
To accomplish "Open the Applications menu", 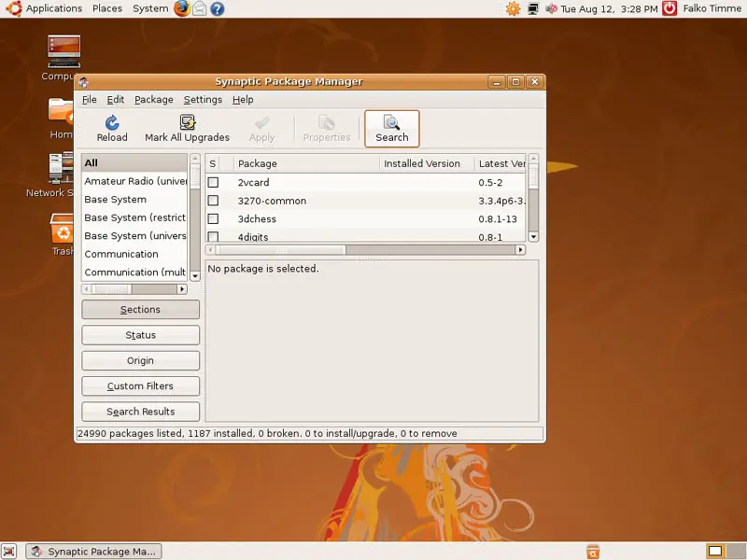I will pyautogui.click(x=54, y=8).
